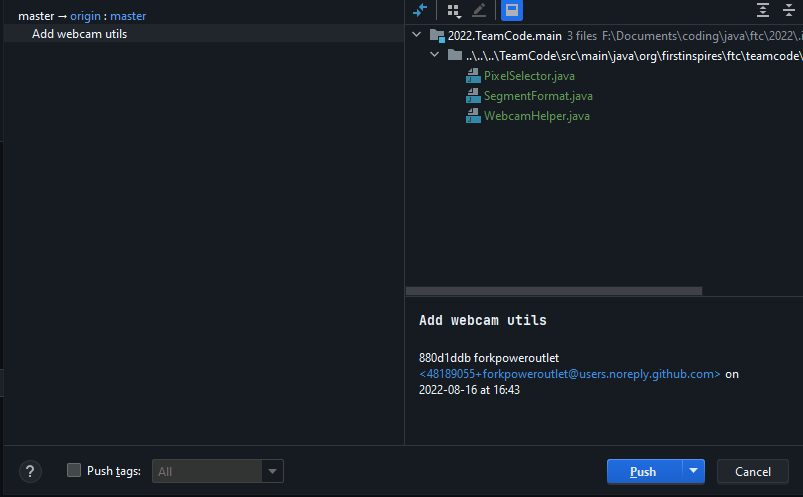
Task: Select the TeamCode src main java path row
Action: coord(604,55)
